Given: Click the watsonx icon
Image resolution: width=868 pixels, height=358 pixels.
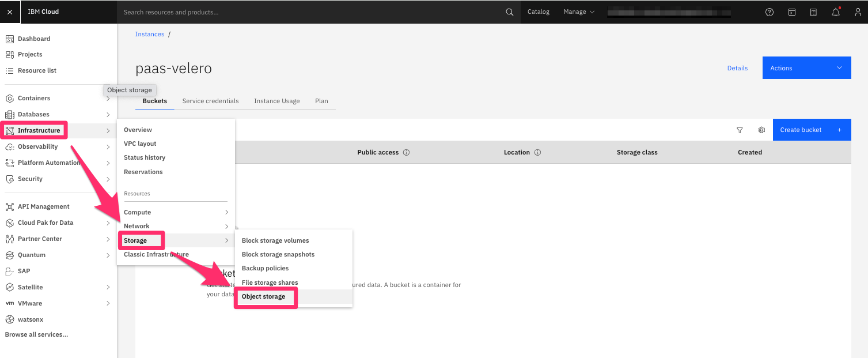Looking at the screenshot, I should (9, 319).
